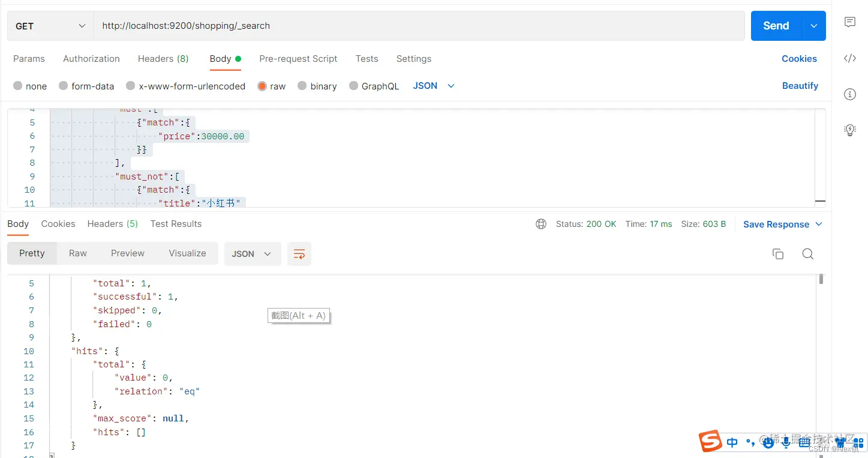
Task: Switch response view to Preview
Action: click(x=128, y=253)
